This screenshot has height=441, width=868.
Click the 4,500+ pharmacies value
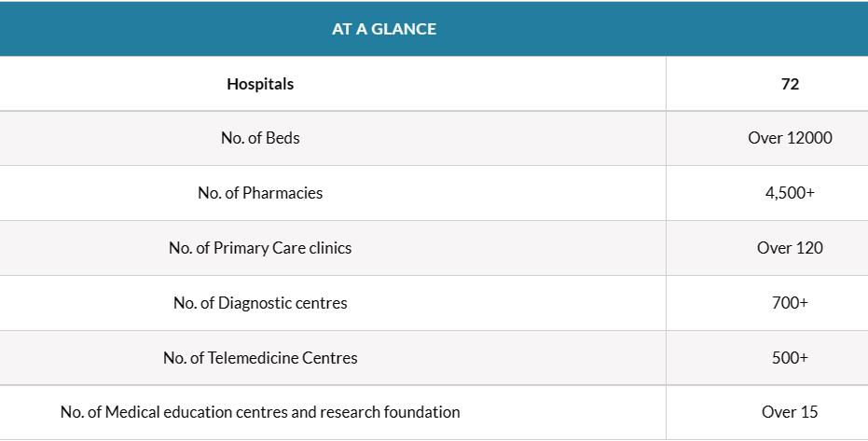click(x=790, y=193)
